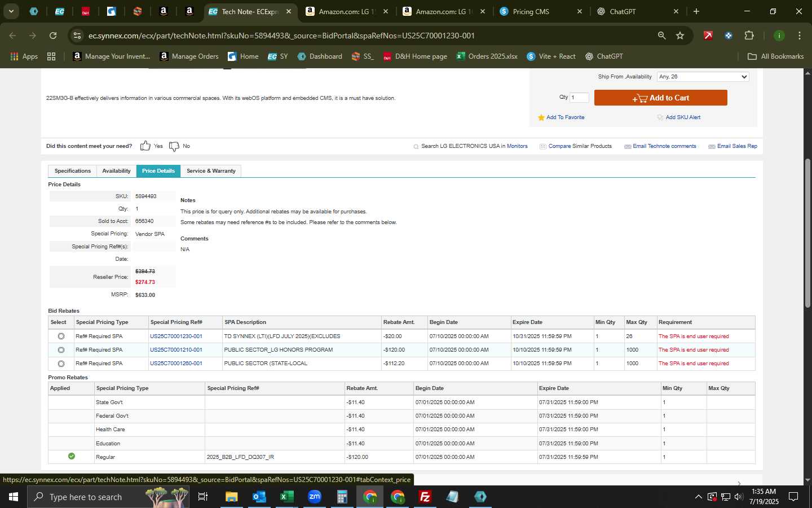812x508 pixels.
Task: Open the Service & Warranty tab
Action: (x=211, y=171)
